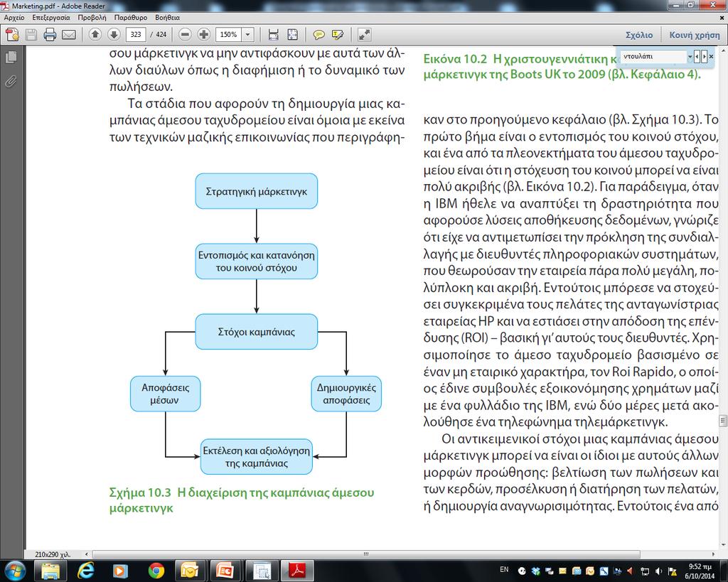Click the EN language indicator
Screen dimensions: 728x582
pyautogui.click(x=504, y=569)
